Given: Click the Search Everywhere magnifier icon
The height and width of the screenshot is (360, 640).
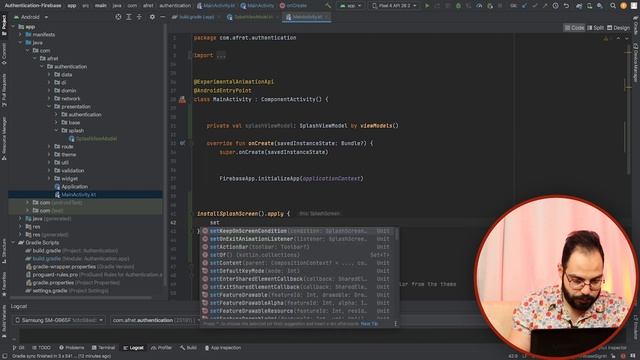Looking at the screenshot, I should coord(613,6).
